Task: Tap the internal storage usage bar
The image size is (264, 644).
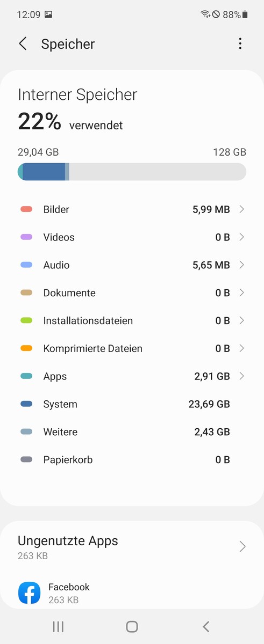Action: pyautogui.click(x=132, y=172)
